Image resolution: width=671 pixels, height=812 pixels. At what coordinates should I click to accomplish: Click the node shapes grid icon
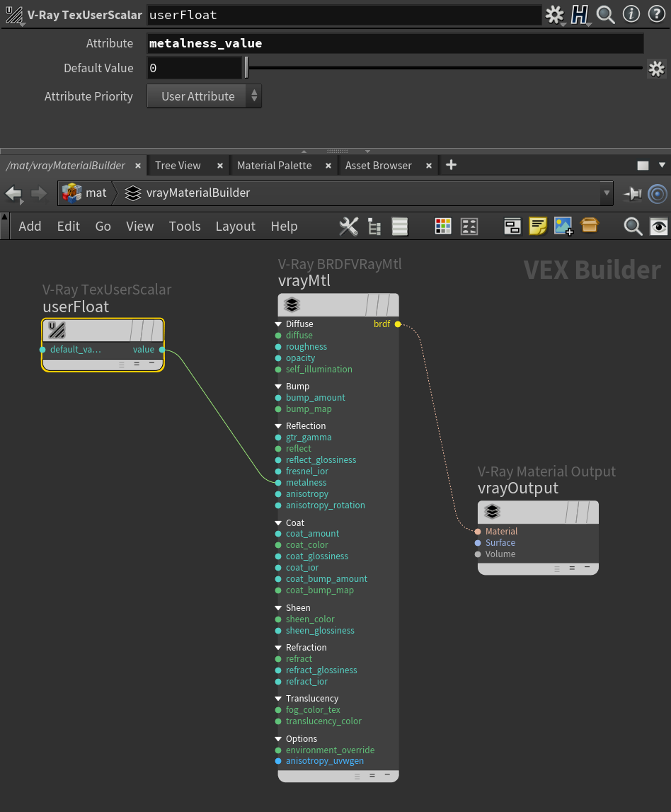point(469,227)
